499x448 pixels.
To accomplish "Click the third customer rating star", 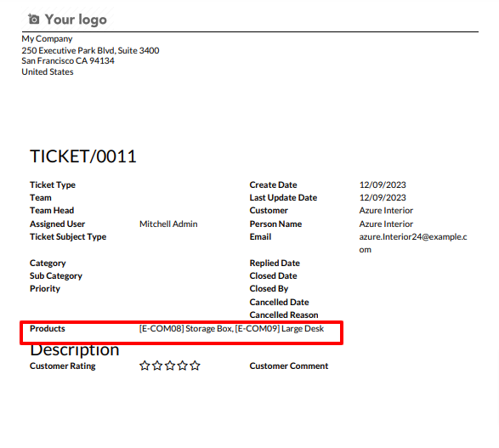I will (x=170, y=366).
